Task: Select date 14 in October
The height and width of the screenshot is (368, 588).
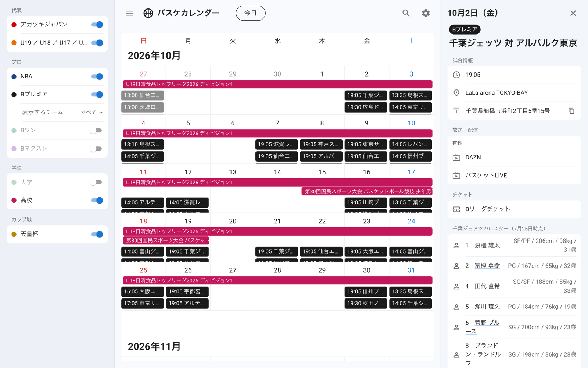Action: (277, 172)
